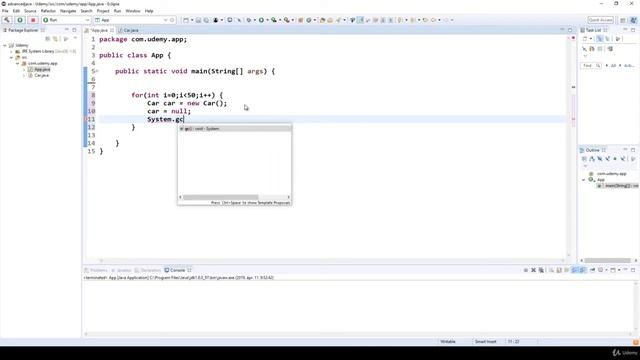Switch to the Car.java editor tab
The image size is (640, 360).
click(129, 30)
